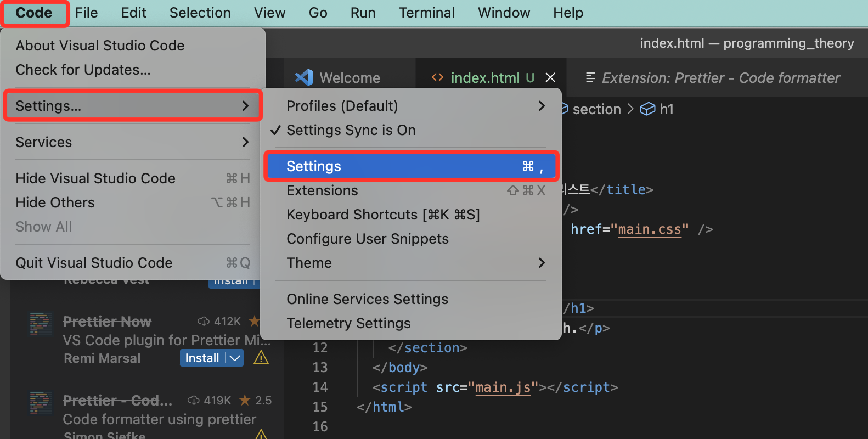Expand the Settings... submenu entry

click(132, 105)
